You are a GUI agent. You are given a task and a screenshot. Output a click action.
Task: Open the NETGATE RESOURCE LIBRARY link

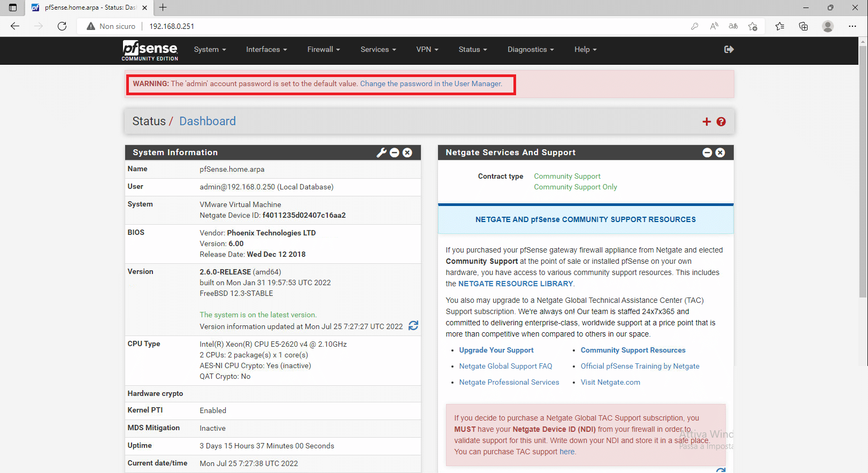(x=516, y=284)
